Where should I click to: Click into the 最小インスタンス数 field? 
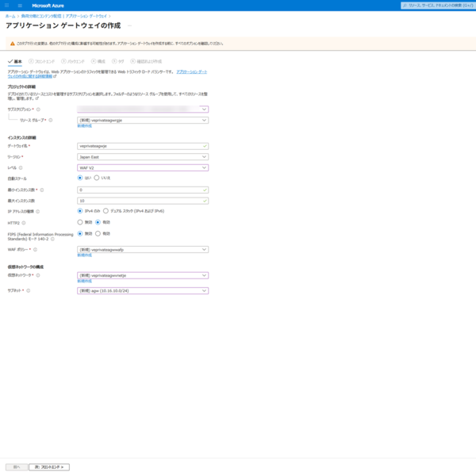(x=143, y=190)
